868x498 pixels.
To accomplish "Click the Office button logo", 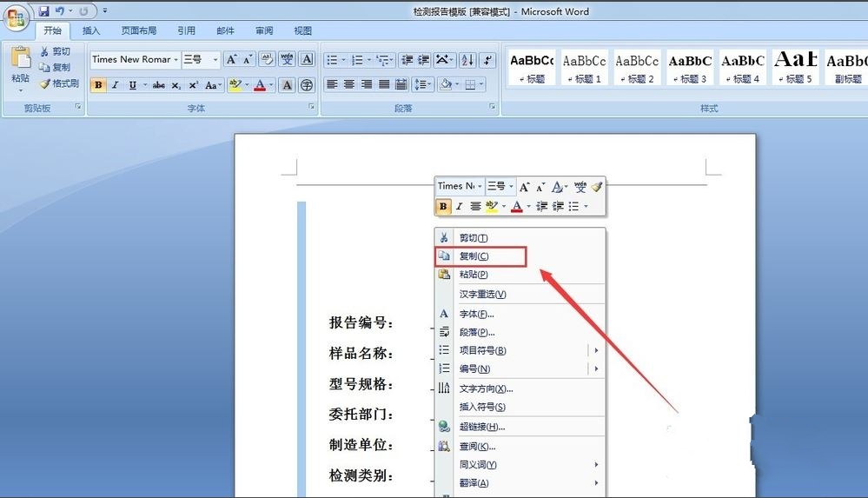I will pos(16,17).
